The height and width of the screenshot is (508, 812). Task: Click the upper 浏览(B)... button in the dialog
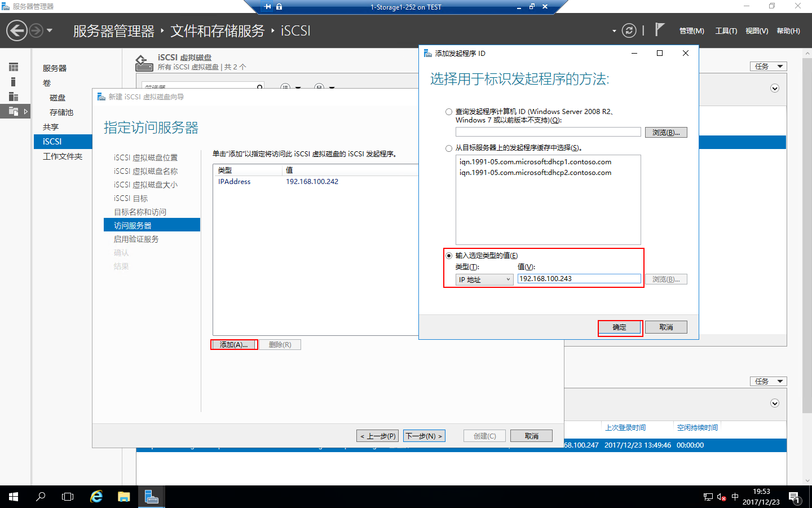[666, 133]
